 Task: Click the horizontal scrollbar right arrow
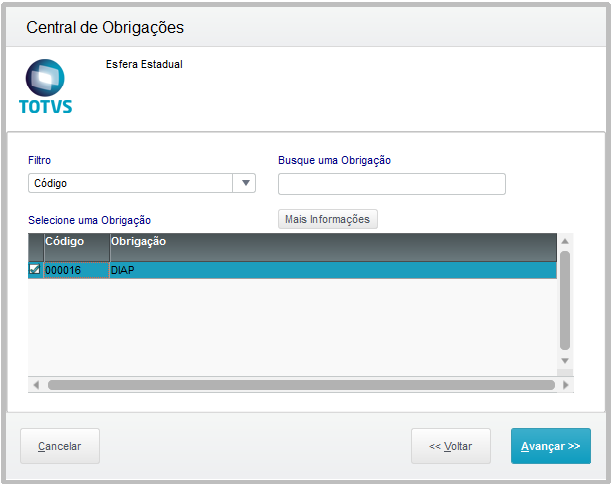[x=566, y=384]
